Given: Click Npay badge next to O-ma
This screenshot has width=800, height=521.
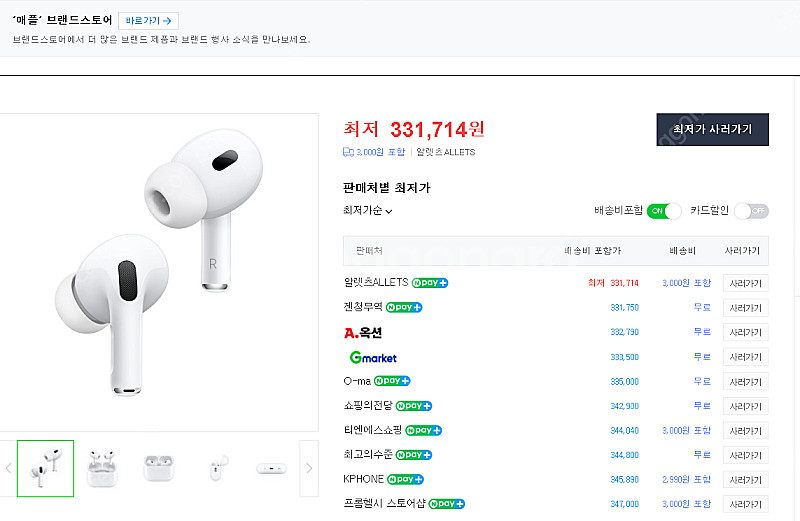Looking at the screenshot, I should pyautogui.click(x=392, y=381).
